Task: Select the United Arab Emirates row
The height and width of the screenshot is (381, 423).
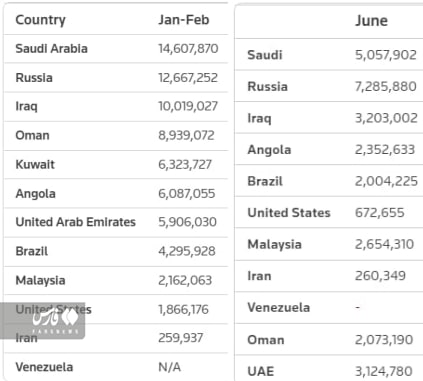Action: (x=116, y=222)
